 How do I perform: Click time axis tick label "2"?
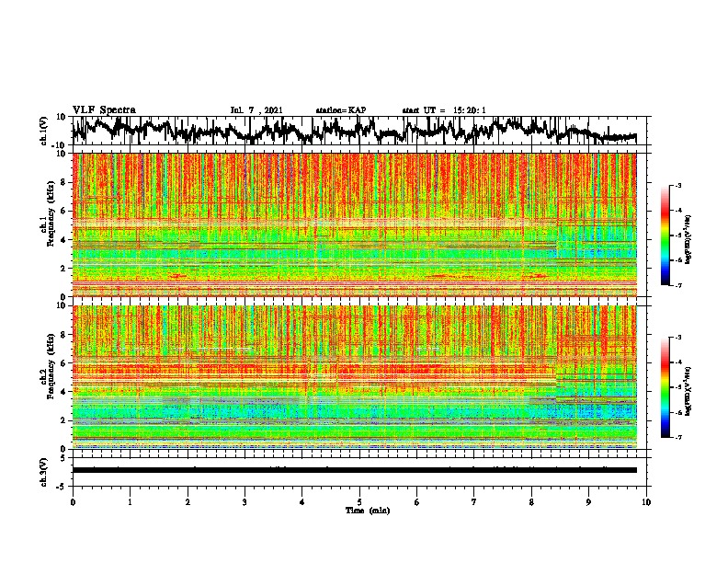pos(188,502)
